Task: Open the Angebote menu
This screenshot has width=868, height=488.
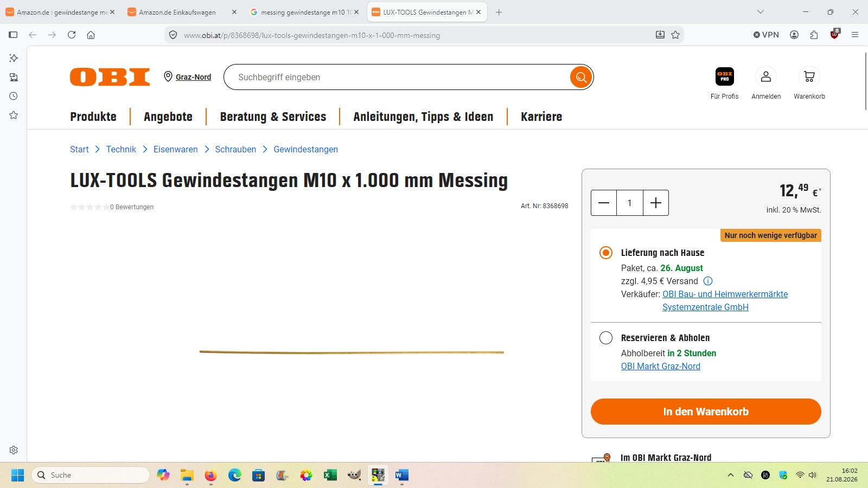Action: click(168, 117)
